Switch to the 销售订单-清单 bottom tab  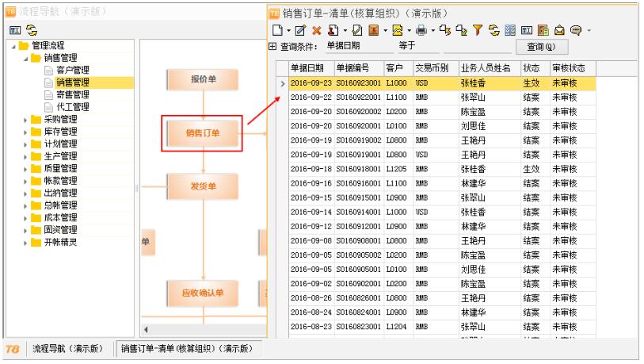coord(185,350)
